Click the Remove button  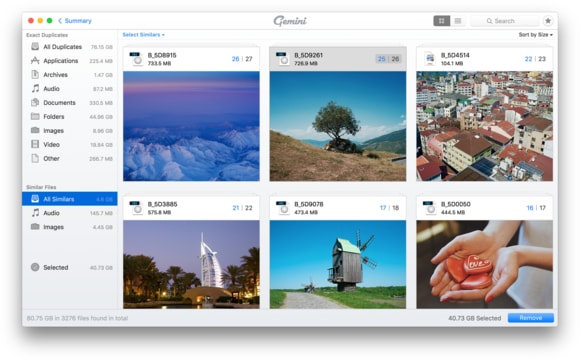pyautogui.click(x=531, y=318)
